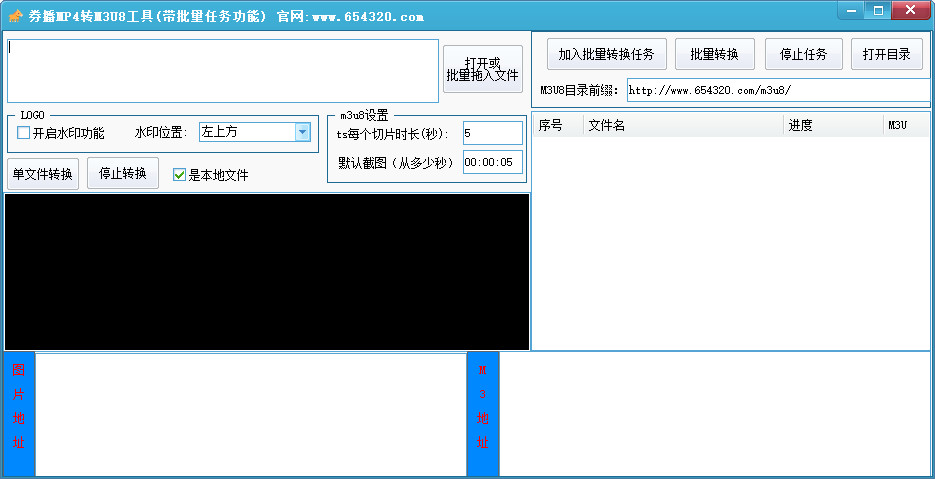Uncheck the 是本地文件 checkbox
This screenshot has height=479, width=935.
[x=179, y=175]
